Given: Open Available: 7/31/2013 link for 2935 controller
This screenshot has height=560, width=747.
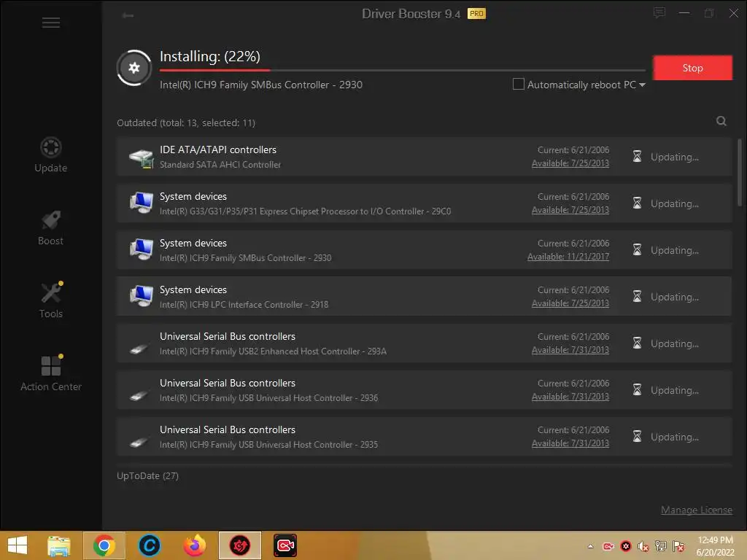Looking at the screenshot, I should [570, 443].
